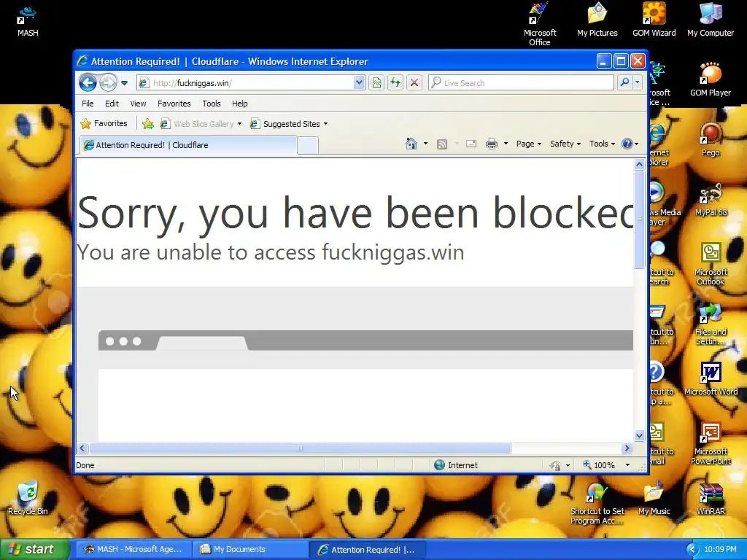747x560 pixels.
Task: Click the Live Search box
Action: tap(521, 83)
